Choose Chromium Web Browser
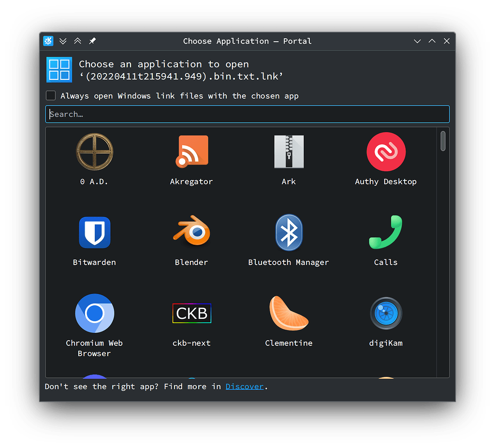Screen dimensions: 495x448 click(94, 314)
